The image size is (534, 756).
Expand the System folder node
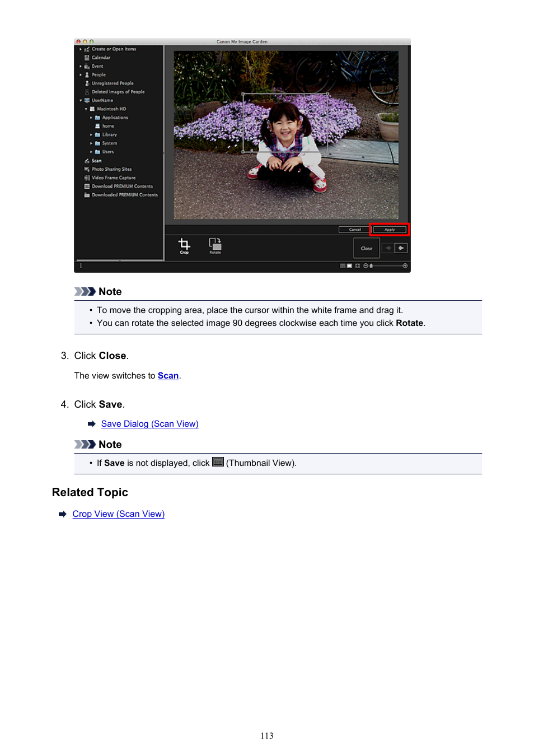[91, 143]
